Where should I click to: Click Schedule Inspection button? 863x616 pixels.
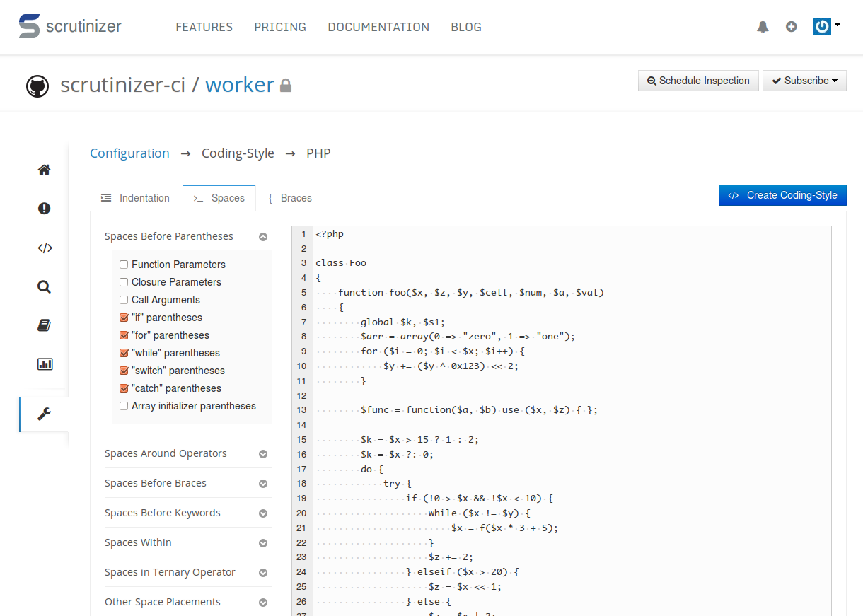(698, 81)
